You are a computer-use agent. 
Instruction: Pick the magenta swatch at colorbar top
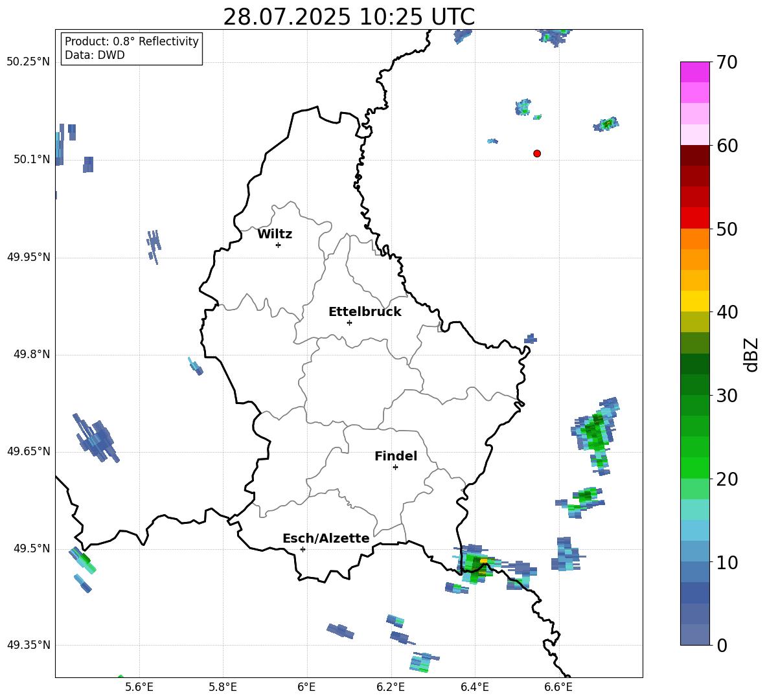click(x=695, y=72)
